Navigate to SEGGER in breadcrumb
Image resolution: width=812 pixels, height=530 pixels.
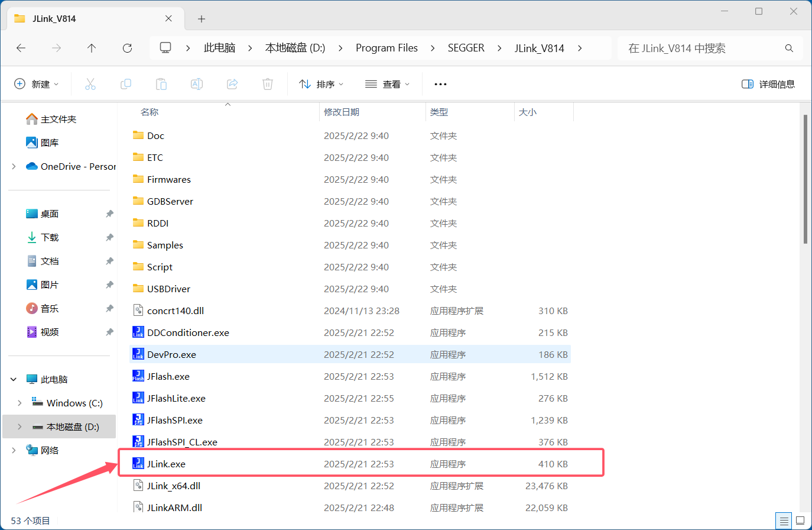466,48
